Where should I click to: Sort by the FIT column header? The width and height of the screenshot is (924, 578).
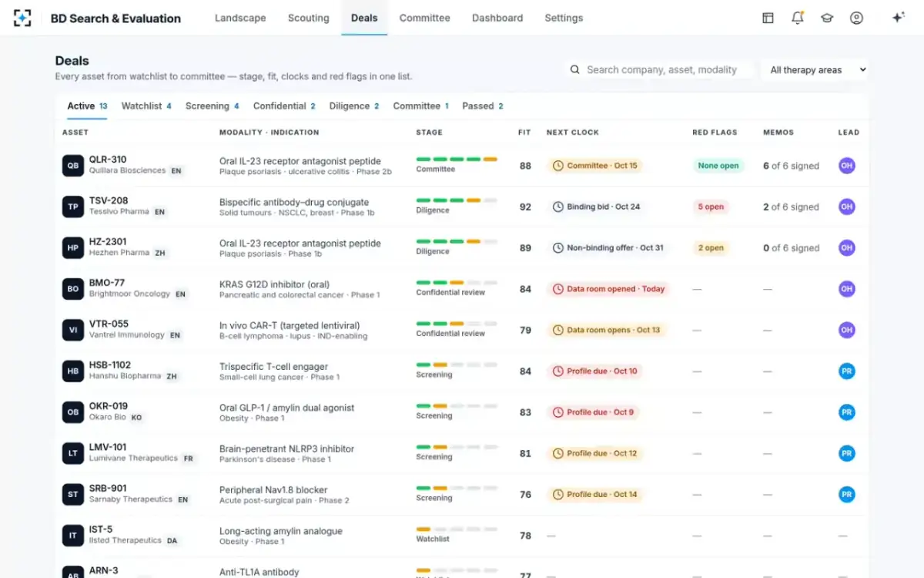[x=524, y=133]
